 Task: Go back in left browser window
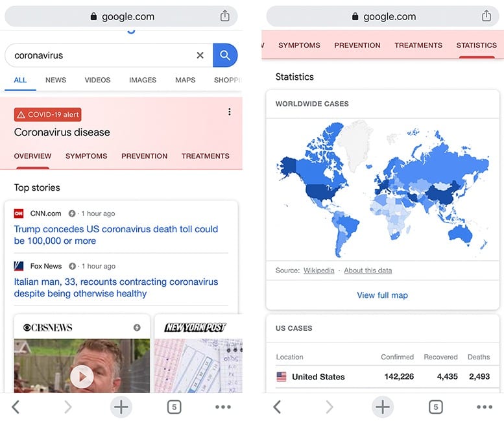pyautogui.click(x=16, y=407)
